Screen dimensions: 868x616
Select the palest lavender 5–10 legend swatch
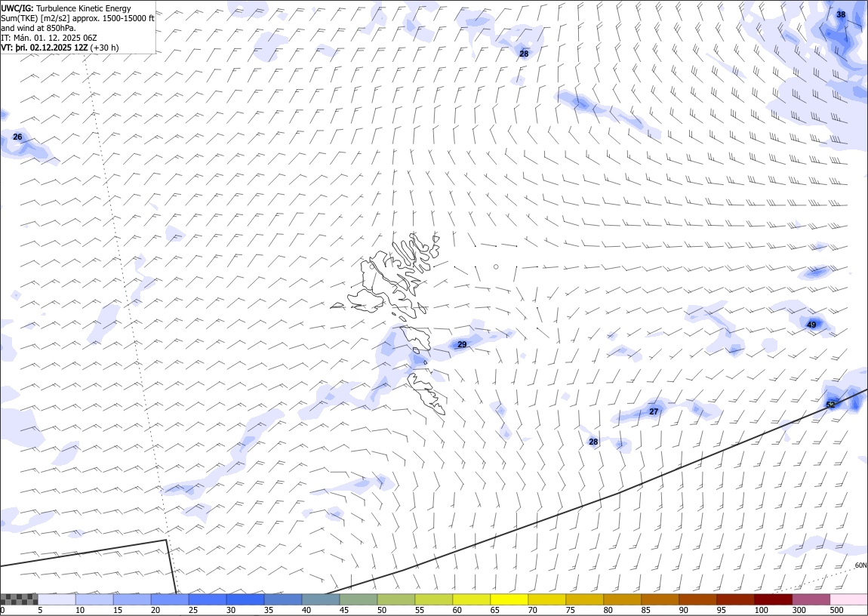[57, 599]
